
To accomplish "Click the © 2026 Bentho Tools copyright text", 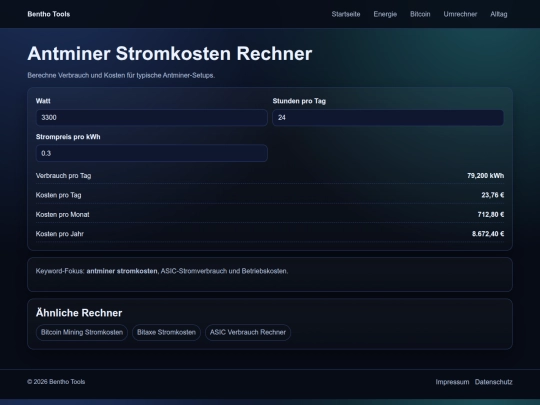I will coord(56,382).
